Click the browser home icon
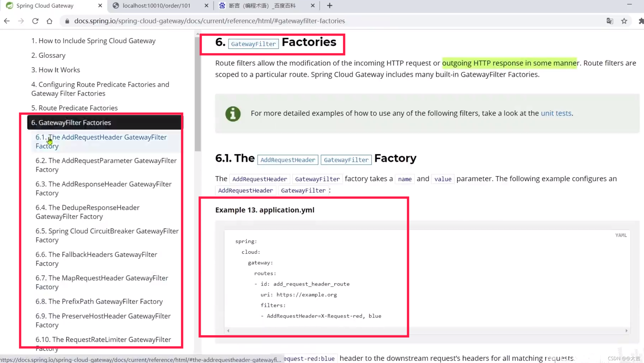The image size is (644, 363). pos(49,21)
